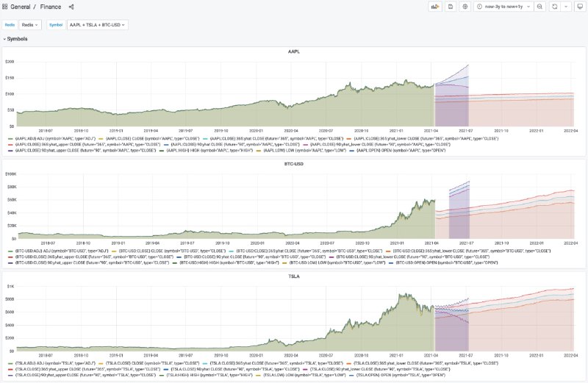Select BTC-USD OPEN legend label

[447, 262]
